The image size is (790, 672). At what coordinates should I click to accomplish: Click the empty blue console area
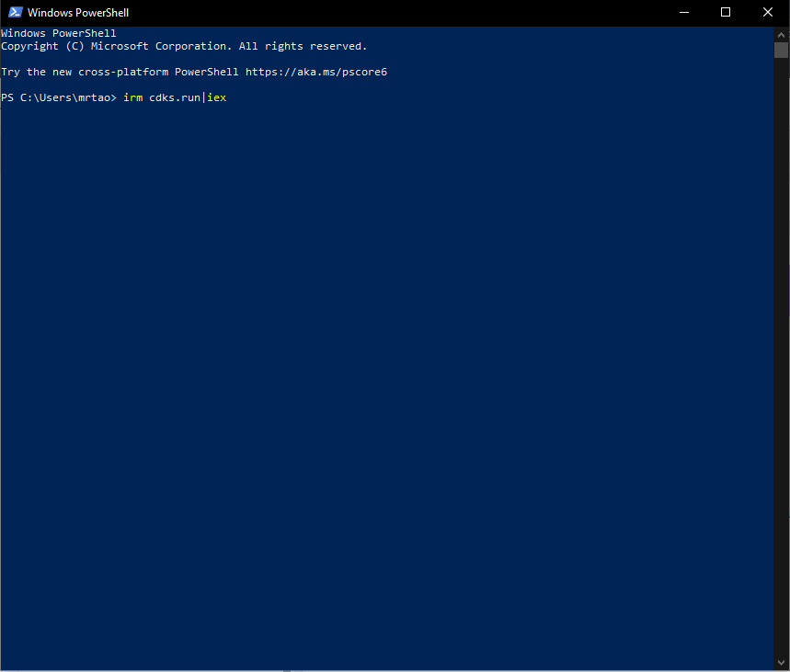coord(386,368)
